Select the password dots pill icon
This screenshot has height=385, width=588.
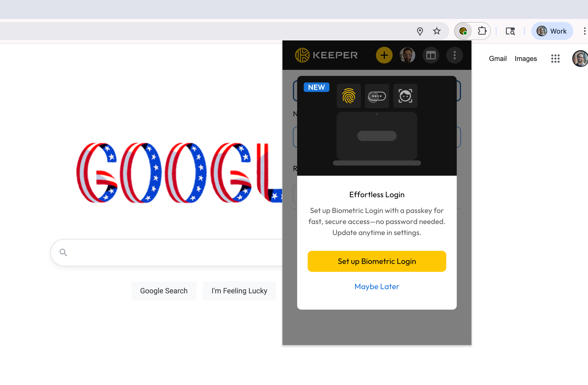point(377,96)
